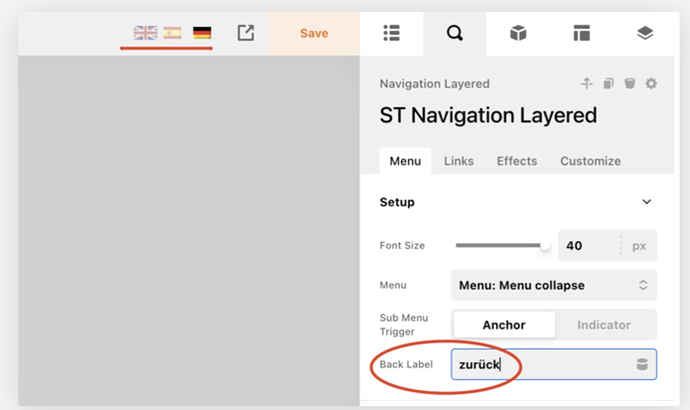Switch to the German flag language
This screenshot has width=690, height=410.
[x=202, y=33]
